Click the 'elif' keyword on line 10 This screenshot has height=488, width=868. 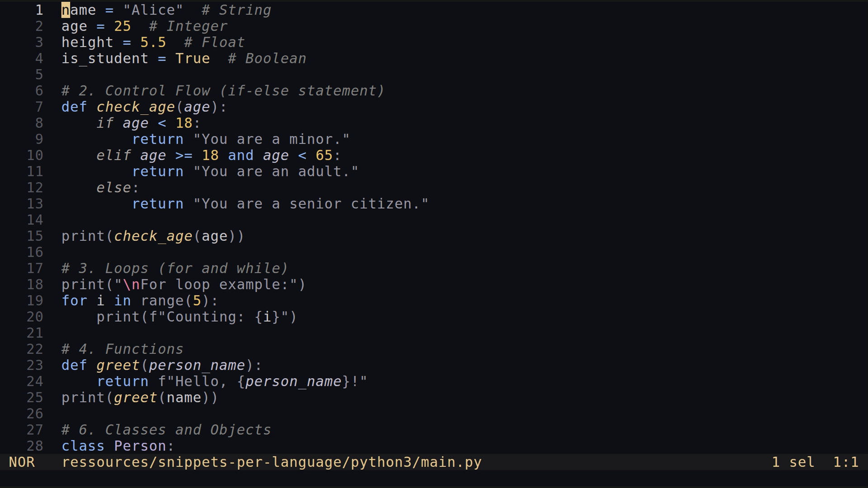coord(114,155)
